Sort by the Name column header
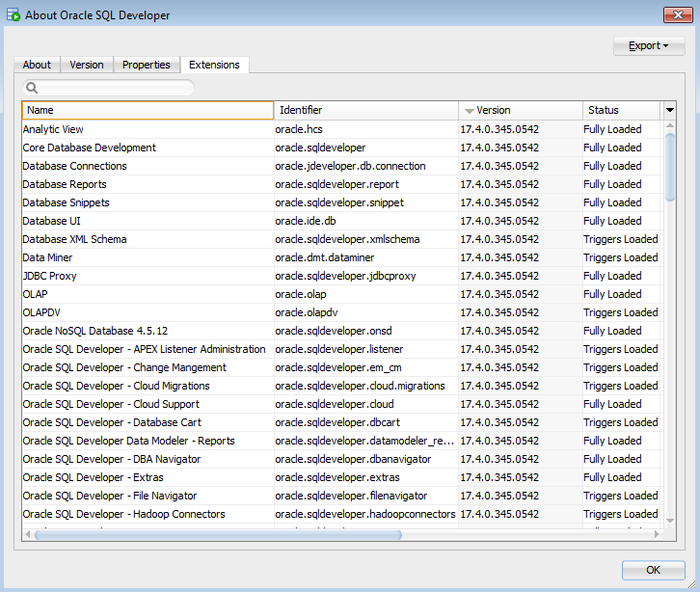This screenshot has height=592, width=700. (148, 110)
